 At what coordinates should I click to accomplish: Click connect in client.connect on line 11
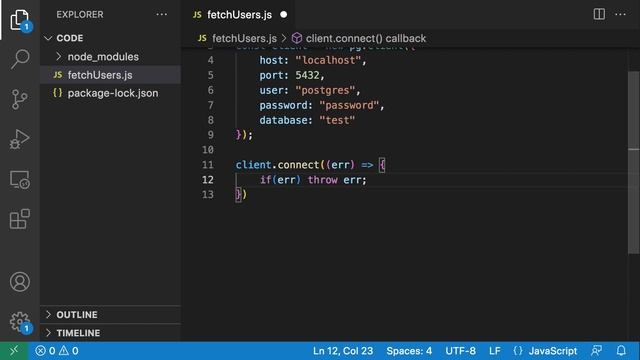click(x=298, y=165)
